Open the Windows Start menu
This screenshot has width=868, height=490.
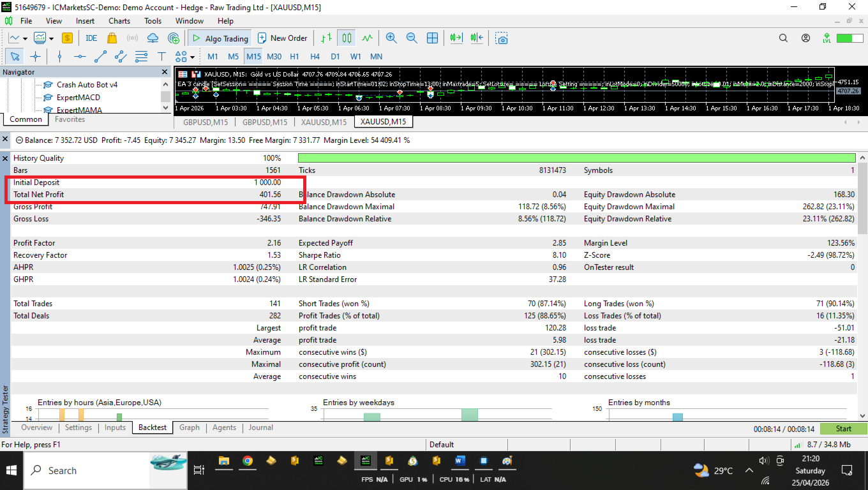[x=11, y=471]
